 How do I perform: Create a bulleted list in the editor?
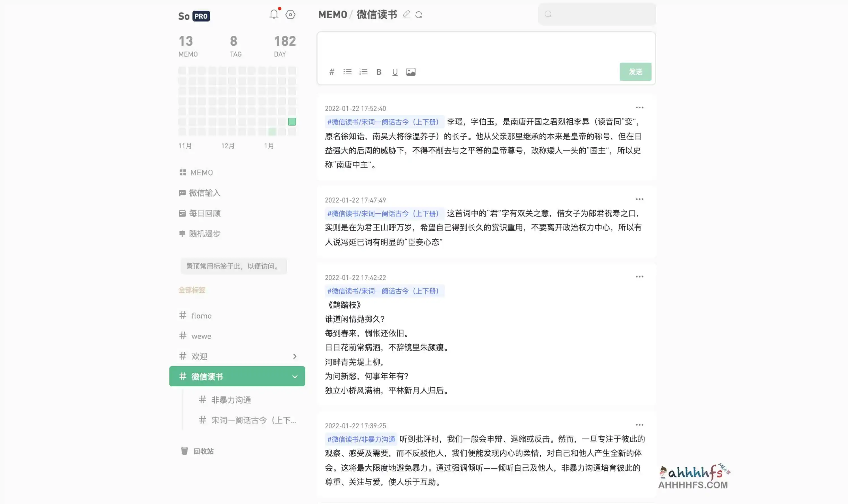[x=347, y=72]
